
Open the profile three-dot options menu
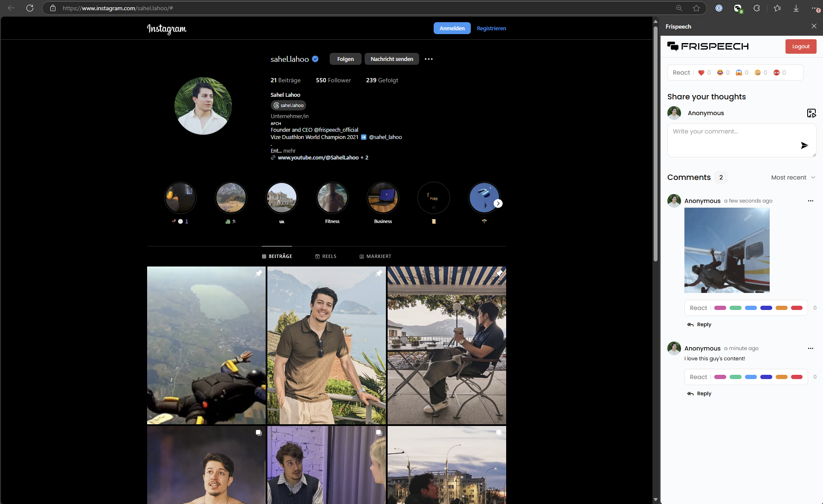click(x=429, y=59)
